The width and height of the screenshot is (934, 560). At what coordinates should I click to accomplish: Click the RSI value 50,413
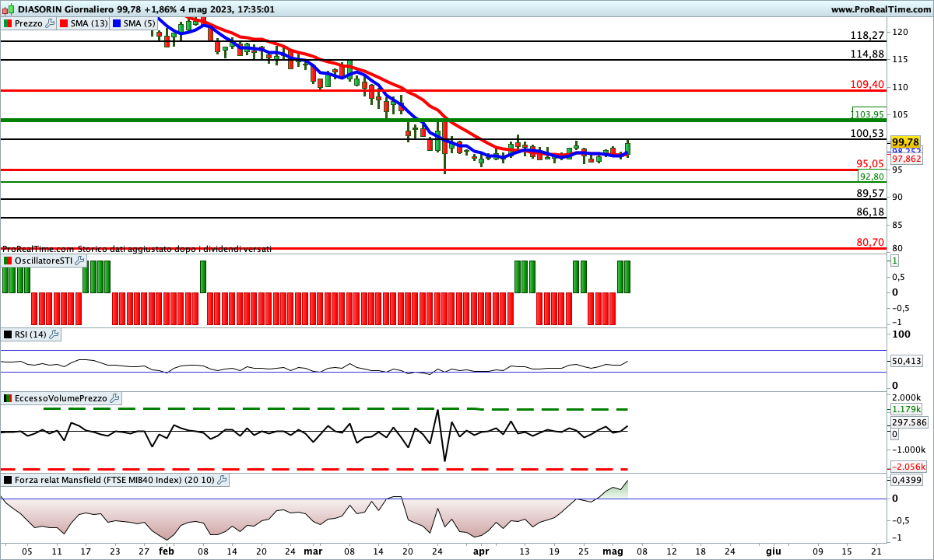click(907, 361)
